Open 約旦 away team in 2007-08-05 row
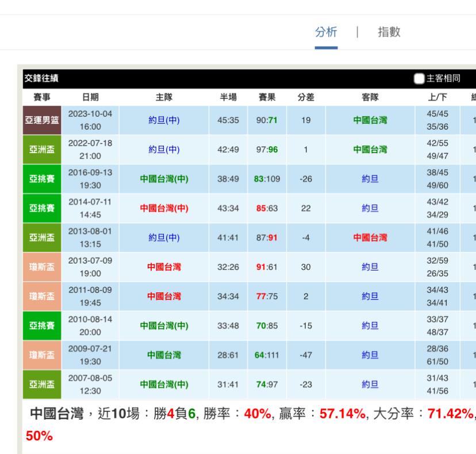476x454 pixels. pyautogui.click(x=370, y=384)
